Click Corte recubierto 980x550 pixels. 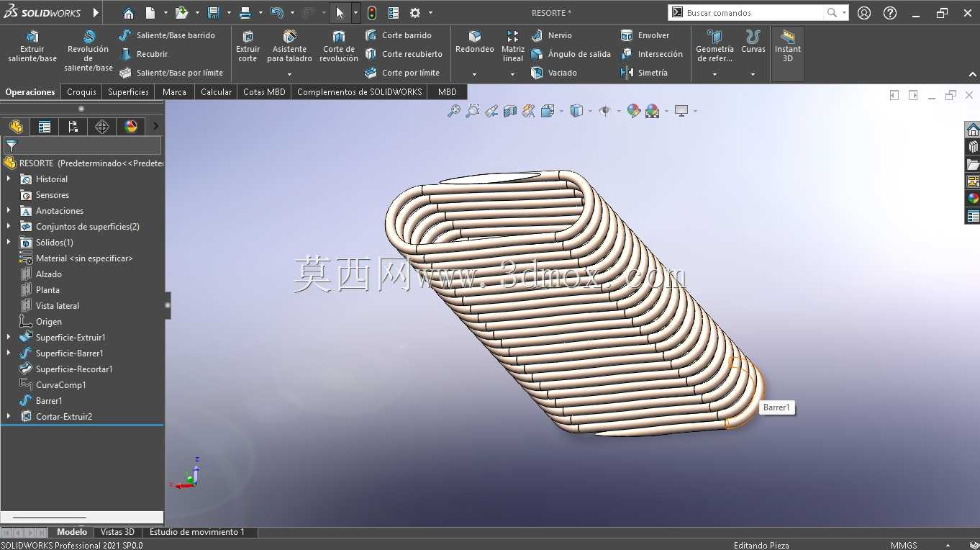(x=404, y=54)
